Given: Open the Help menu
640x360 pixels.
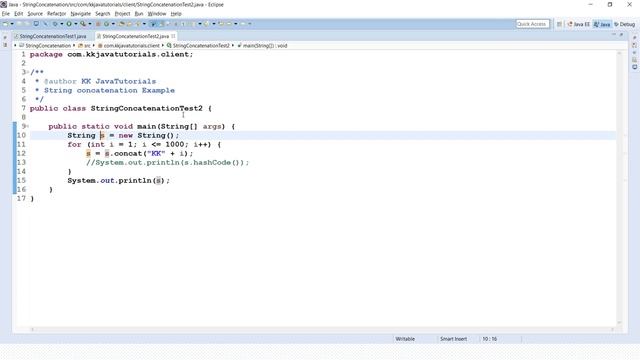Looking at the screenshot, I should pos(176,14).
